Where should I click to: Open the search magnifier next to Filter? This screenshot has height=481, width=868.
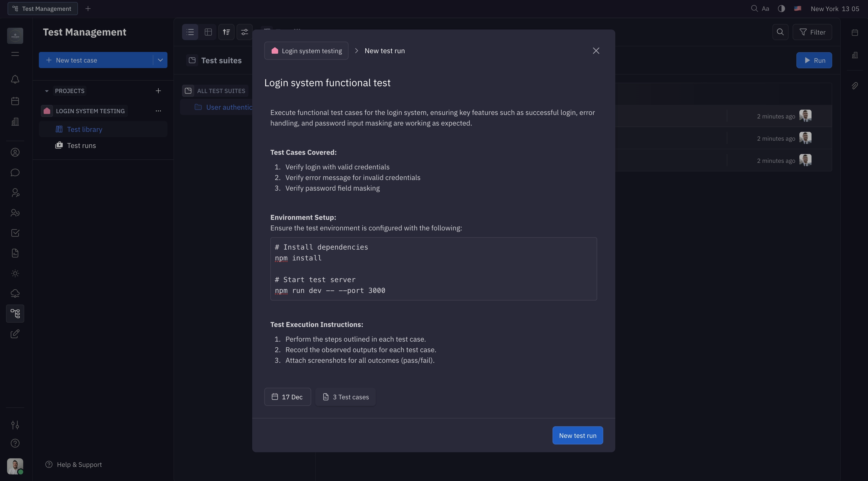[x=780, y=32]
